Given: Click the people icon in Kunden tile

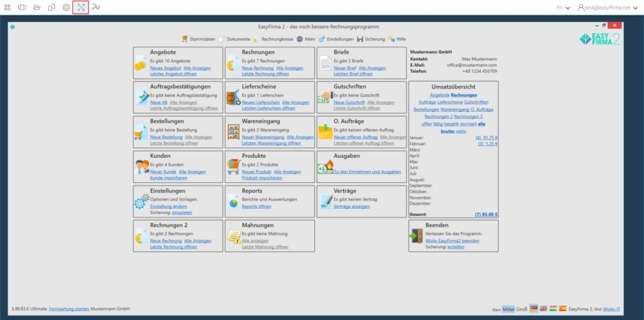Looking at the screenshot, I should [x=143, y=167].
